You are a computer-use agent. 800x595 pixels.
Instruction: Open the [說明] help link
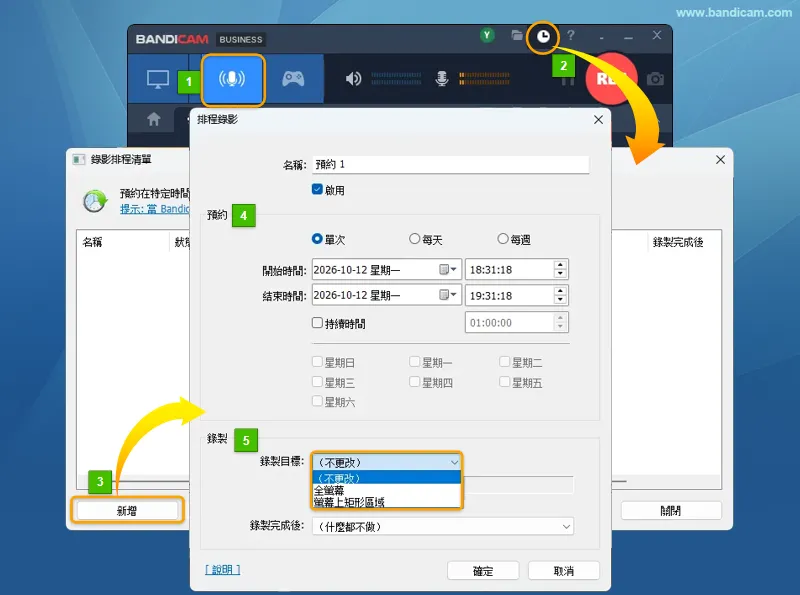click(222, 569)
